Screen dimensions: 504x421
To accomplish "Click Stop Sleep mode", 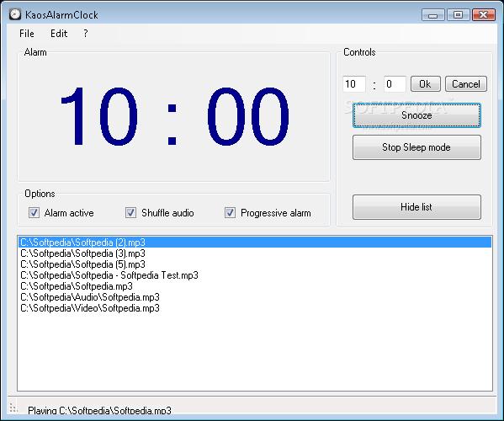I will click(x=416, y=147).
